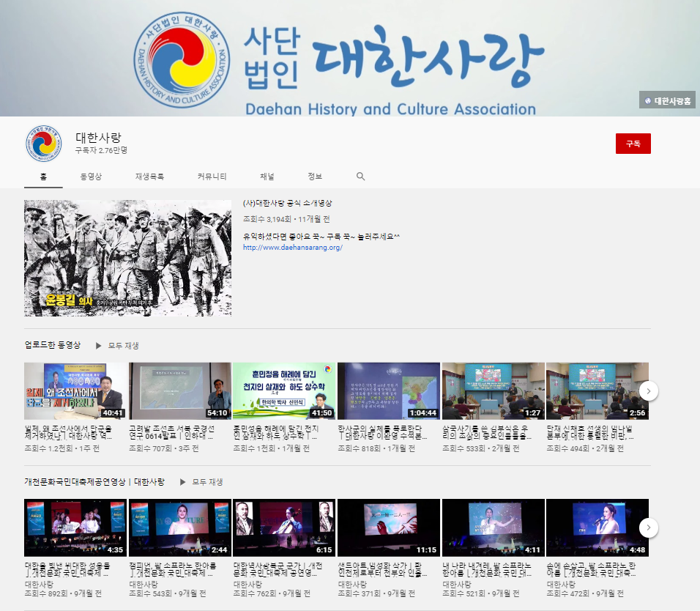This screenshot has width=700, height=611.
Task: Open the 업로드한 동영상 section heading
Action: click(x=53, y=345)
